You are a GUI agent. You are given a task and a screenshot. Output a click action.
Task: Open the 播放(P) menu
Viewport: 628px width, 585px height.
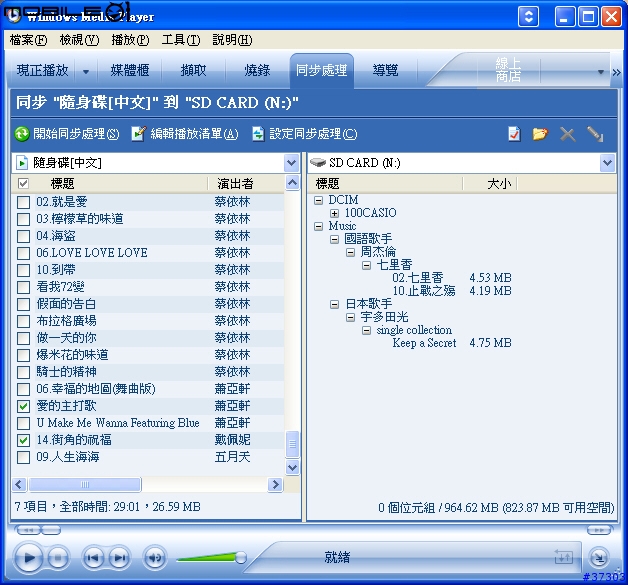click(x=130, y=40)
